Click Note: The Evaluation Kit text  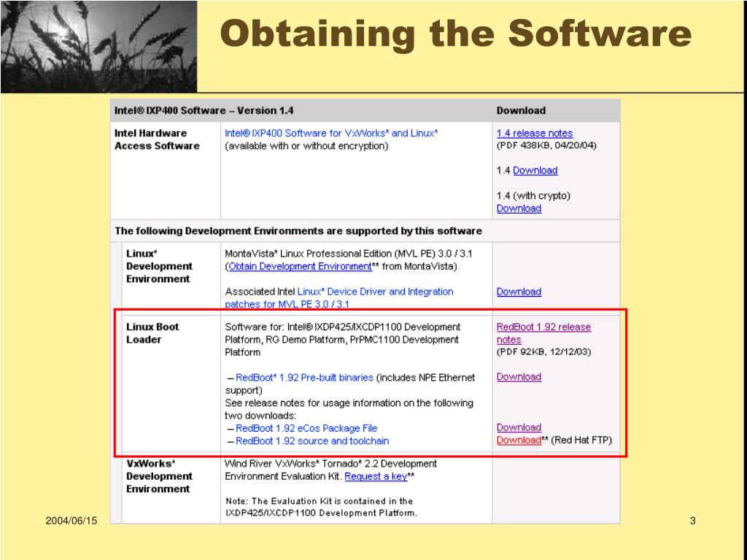coord(321,507)
